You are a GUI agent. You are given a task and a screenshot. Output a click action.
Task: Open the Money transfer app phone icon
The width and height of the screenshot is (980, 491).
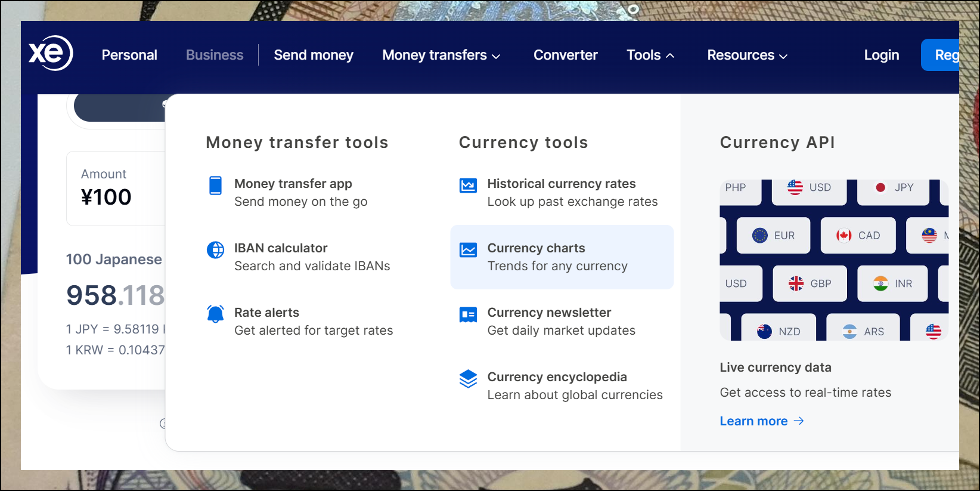click(216, 186)
